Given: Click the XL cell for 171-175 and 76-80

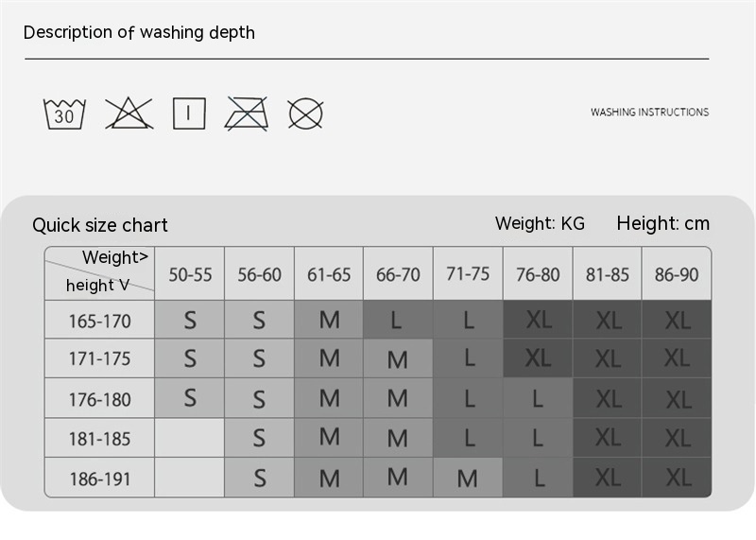Looking at the screenshot, I should click(538, 358).
